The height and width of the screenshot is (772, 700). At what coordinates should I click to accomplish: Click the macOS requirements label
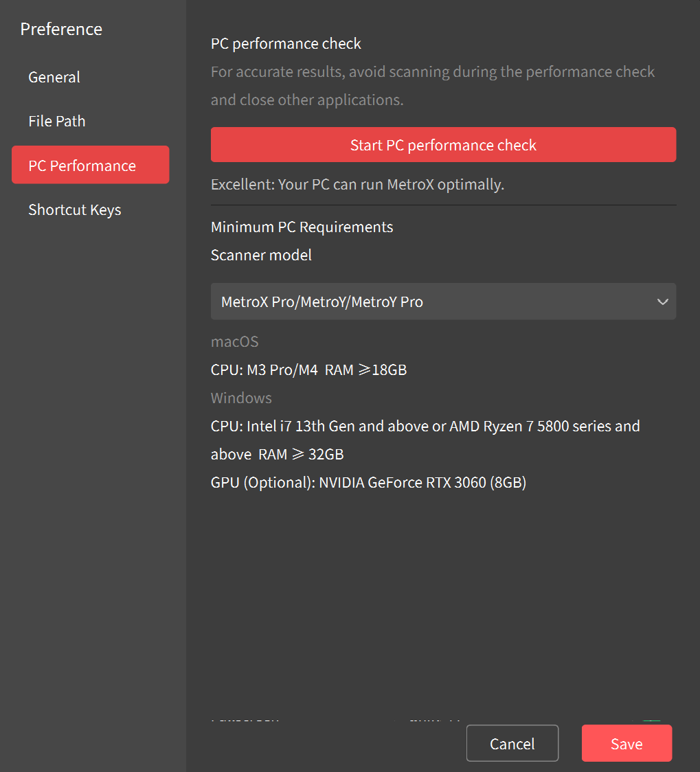point(234,342)
